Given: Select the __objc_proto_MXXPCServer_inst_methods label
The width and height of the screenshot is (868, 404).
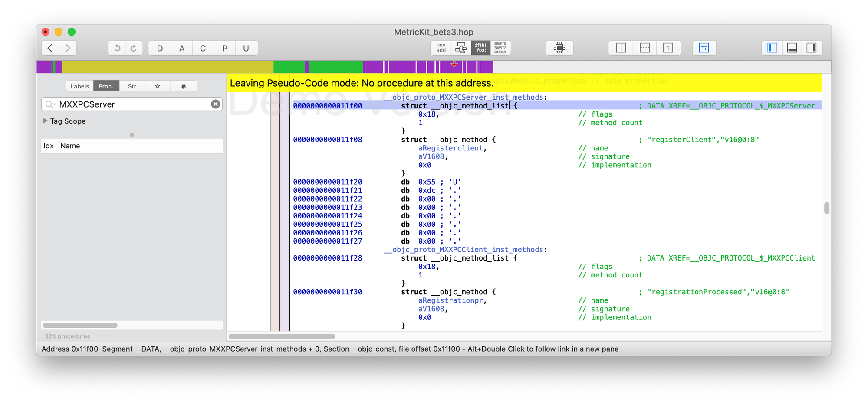Looking at the screenshot, I should pyautogui.click(x=464, y=98).
